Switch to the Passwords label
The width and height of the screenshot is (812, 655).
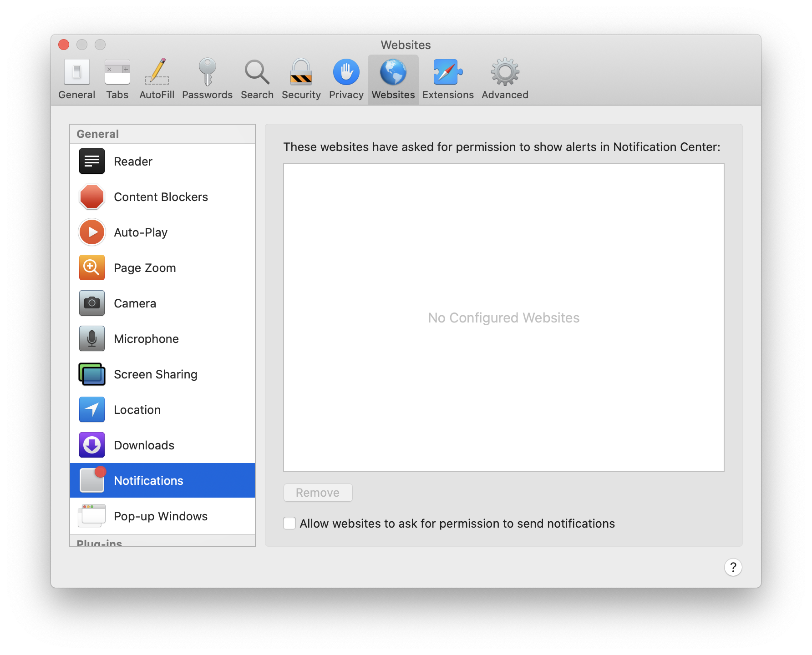pyautogui.click(x=208, y=95)
